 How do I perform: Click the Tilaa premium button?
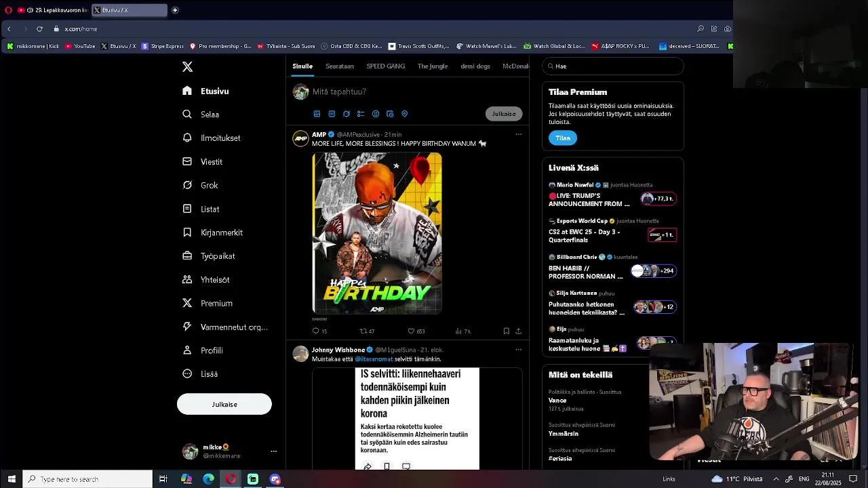(563, 138)
